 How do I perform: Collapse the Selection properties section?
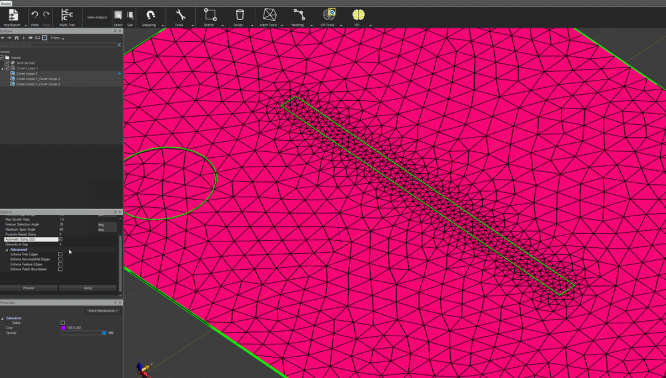[3, 318]
